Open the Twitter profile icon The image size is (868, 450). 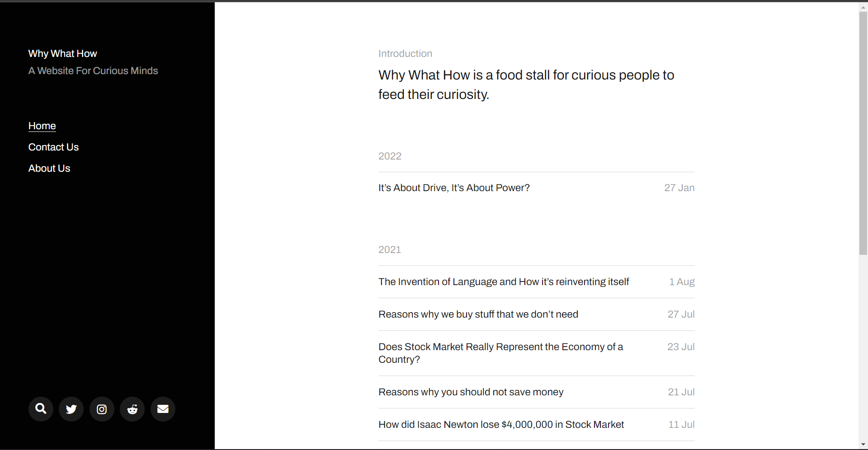tap(71, 409)
